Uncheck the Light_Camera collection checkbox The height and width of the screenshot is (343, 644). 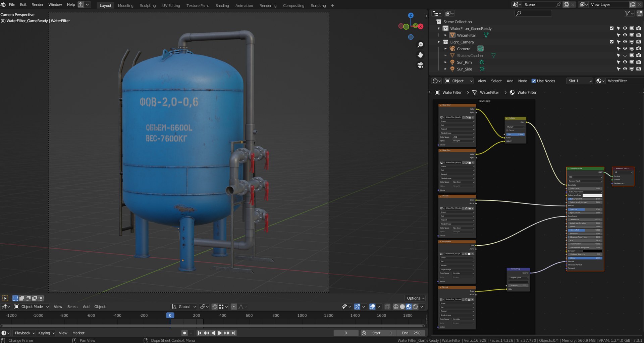pos(612,42)
